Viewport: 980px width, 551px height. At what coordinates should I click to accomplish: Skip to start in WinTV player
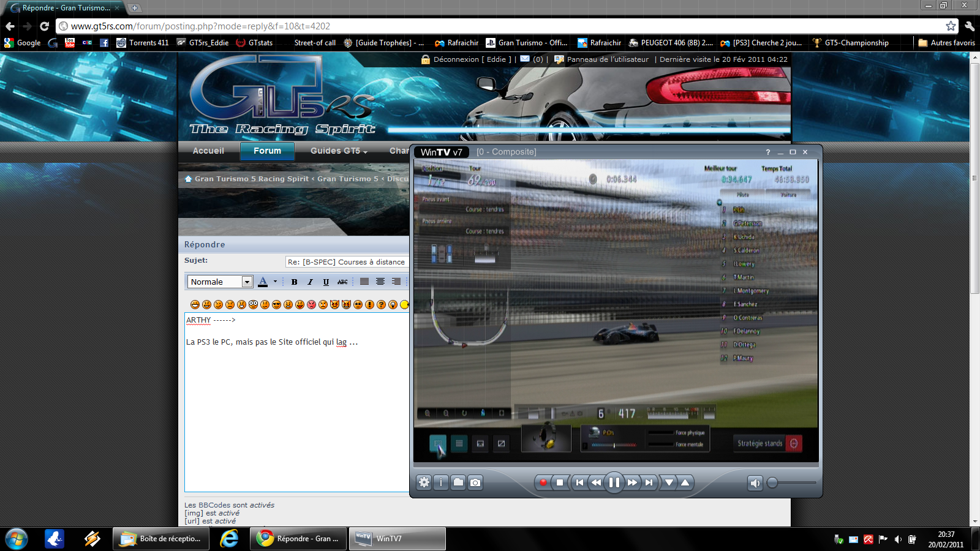[x=579, y=482]
